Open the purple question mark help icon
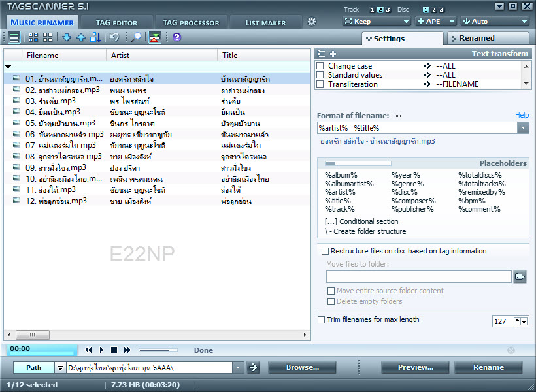The width and height of the screenshot is (536, 392). tap(176, 37)
